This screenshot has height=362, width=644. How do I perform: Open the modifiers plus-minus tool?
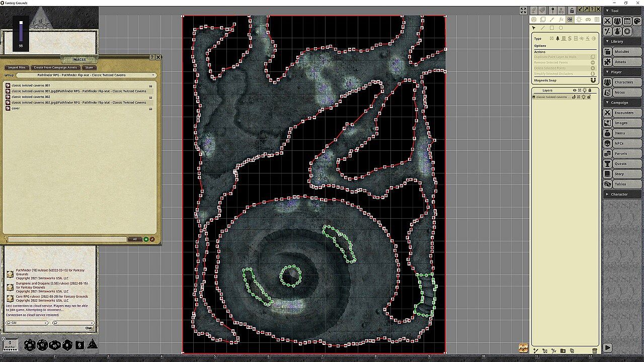coord(608,31)
